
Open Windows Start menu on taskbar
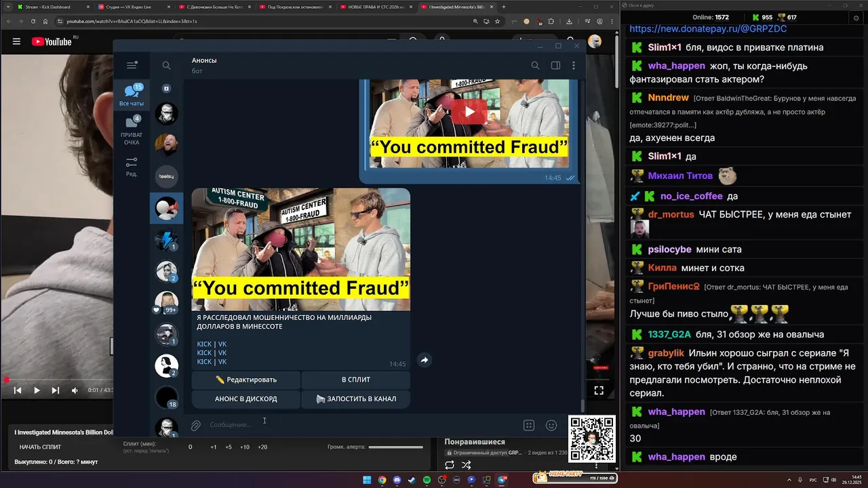coord(367,480)
